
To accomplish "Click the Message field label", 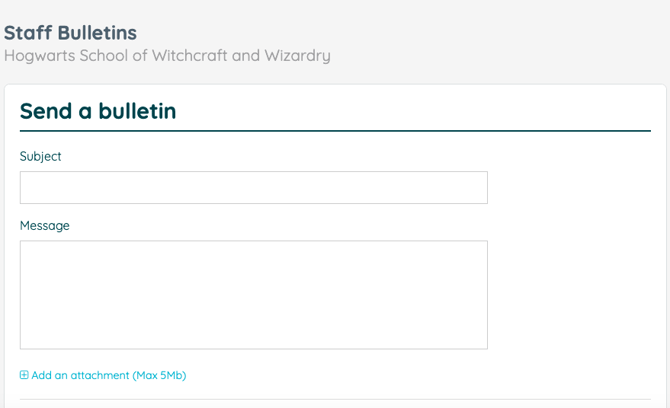I will pyautogui.click(x=44, y=226).
